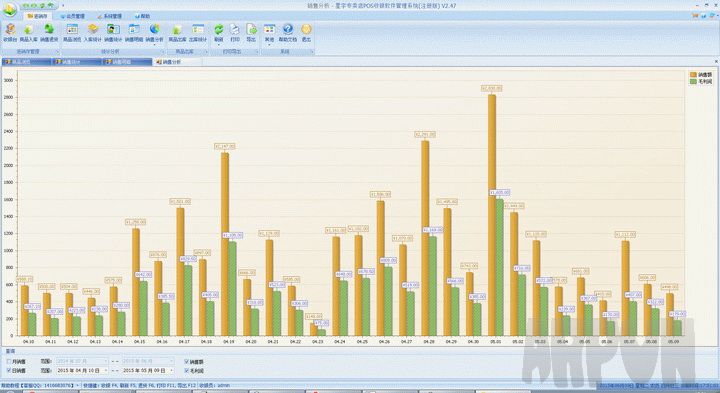Switch to the 系统管理 ribbon tab
This screenshot has height=393, width=720.
pos(109,16)
